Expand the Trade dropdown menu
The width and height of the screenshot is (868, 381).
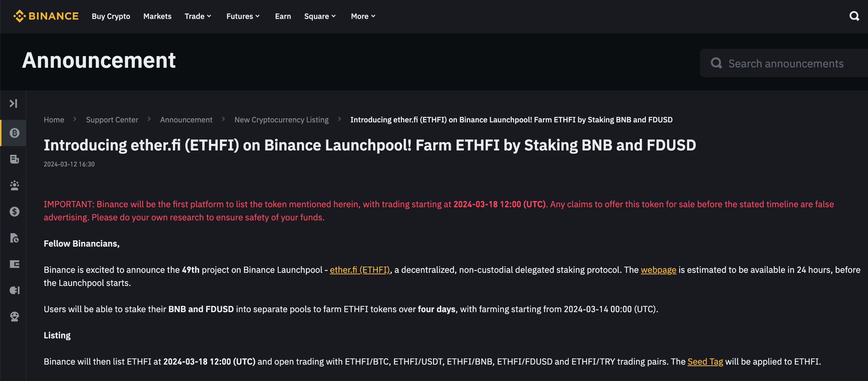198,16
